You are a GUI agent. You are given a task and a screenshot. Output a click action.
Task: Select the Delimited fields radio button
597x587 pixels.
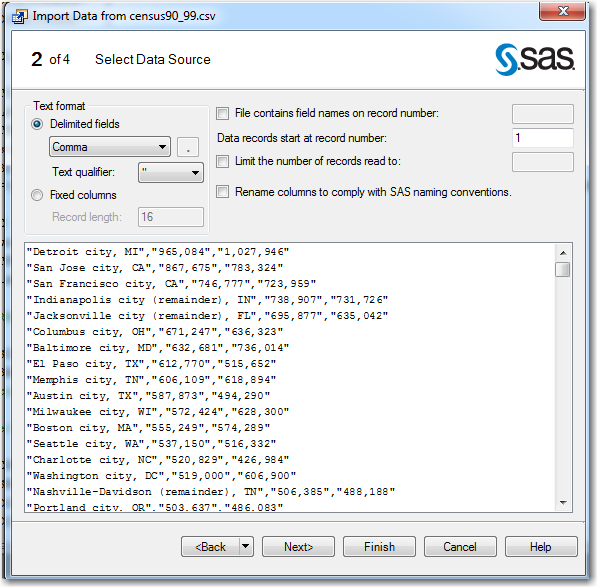(37, 124)
